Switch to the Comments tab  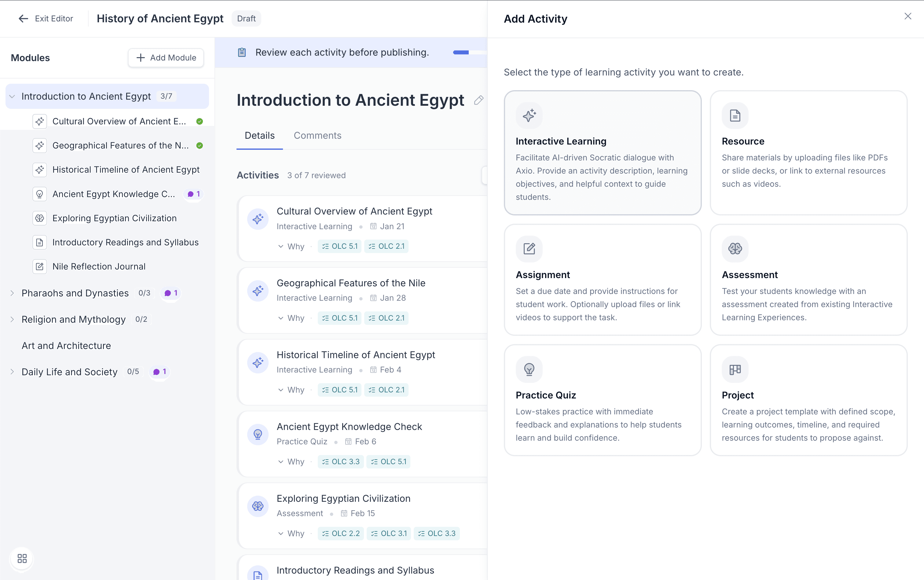317,135
